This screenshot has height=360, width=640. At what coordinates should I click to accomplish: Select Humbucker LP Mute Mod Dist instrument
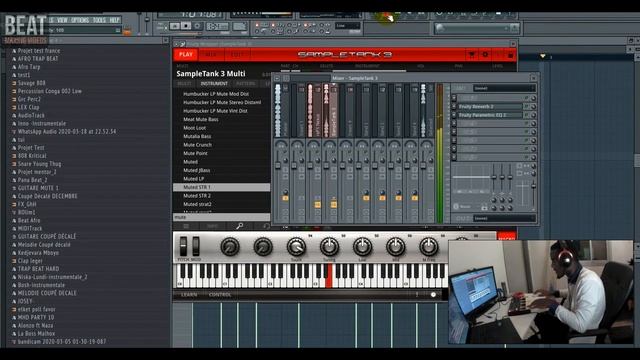[x=216, y=94]
